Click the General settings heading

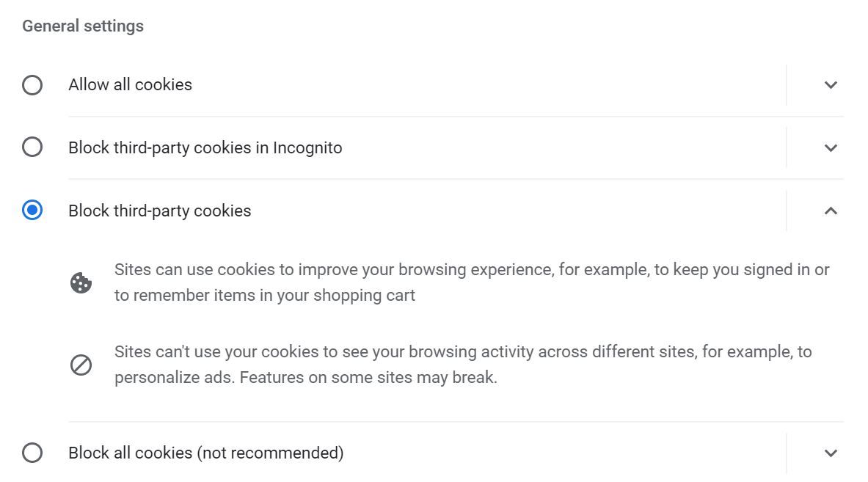83,25
